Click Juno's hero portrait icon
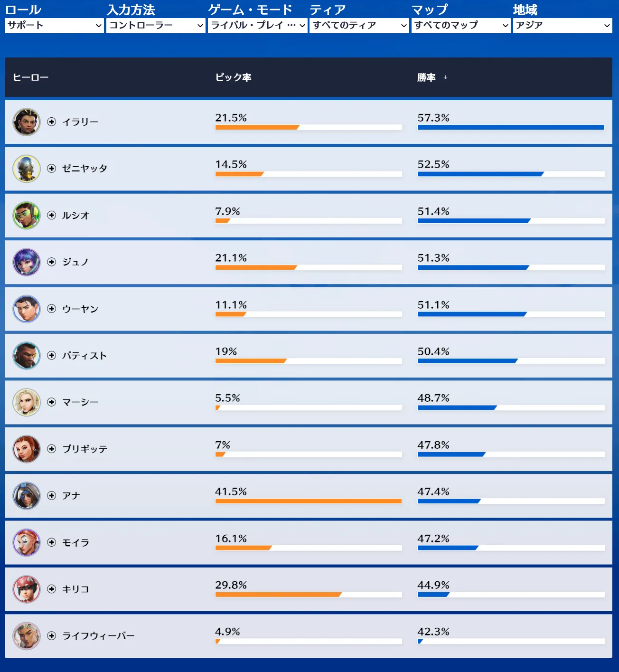619x672 pixels. (x=27, y=262)
